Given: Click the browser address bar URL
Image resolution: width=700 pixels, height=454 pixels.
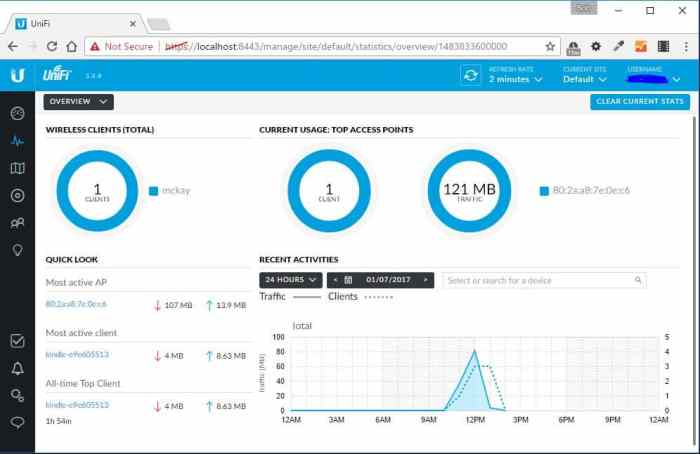Looking at the screenshot, I should pos(336,46).
